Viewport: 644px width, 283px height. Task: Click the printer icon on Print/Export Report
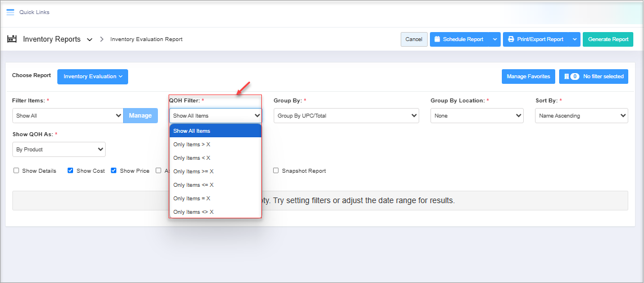tap(511, 39)
